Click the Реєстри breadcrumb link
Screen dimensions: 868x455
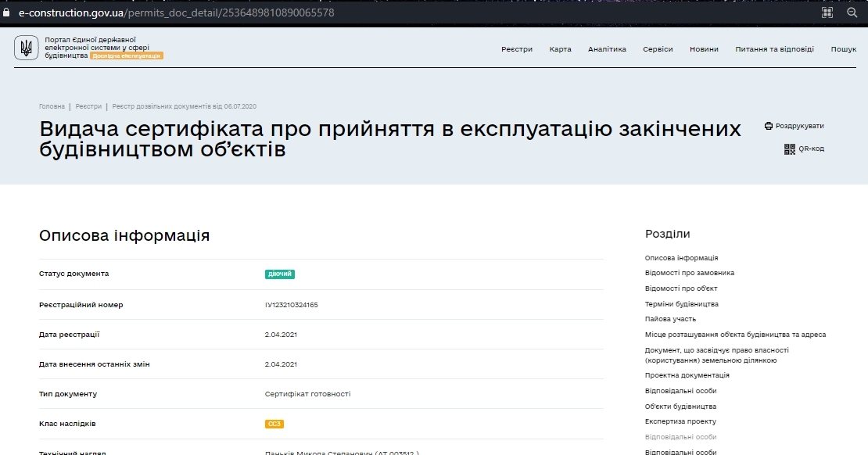click(x=88, y=106)
